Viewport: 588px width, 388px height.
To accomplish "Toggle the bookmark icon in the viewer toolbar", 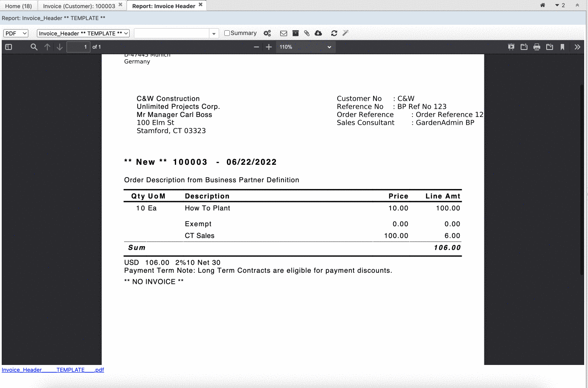I will (562, 47).
